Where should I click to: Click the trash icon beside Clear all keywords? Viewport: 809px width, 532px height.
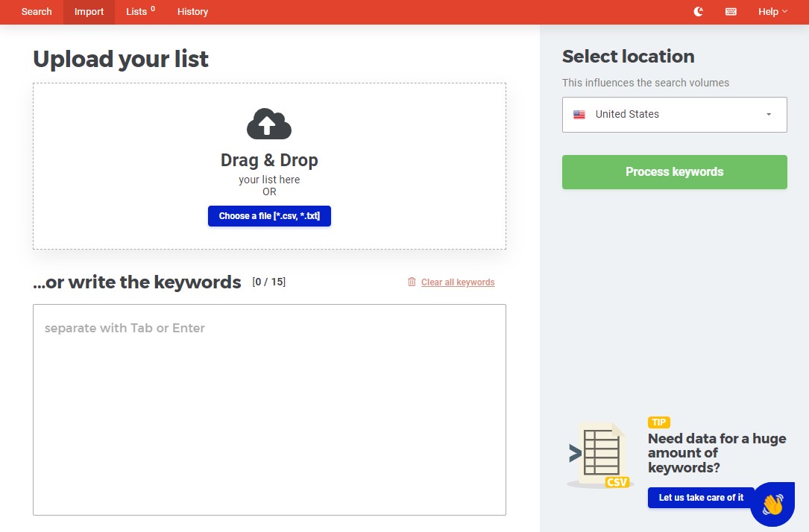[x=411, y=282]
